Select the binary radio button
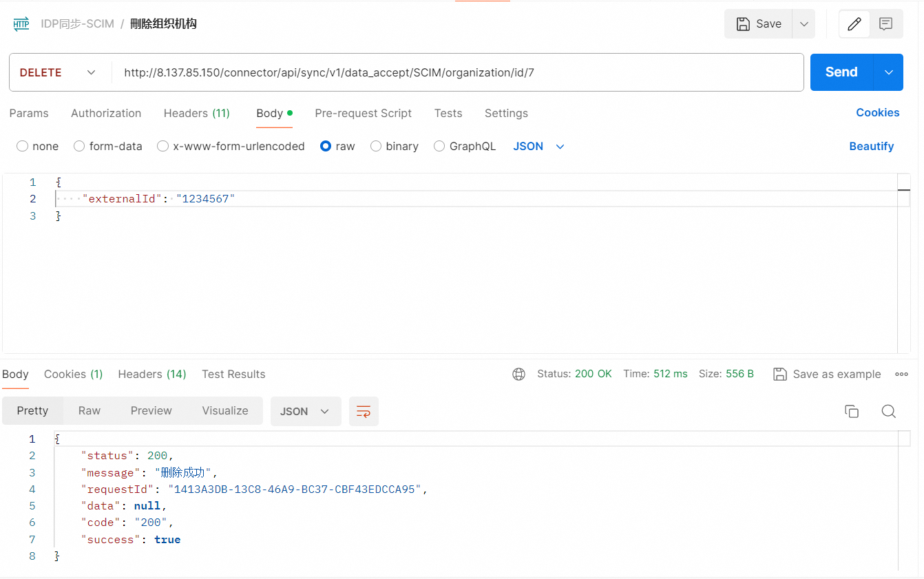The width and height of the screenshot is (924, 579). point(376,146)
